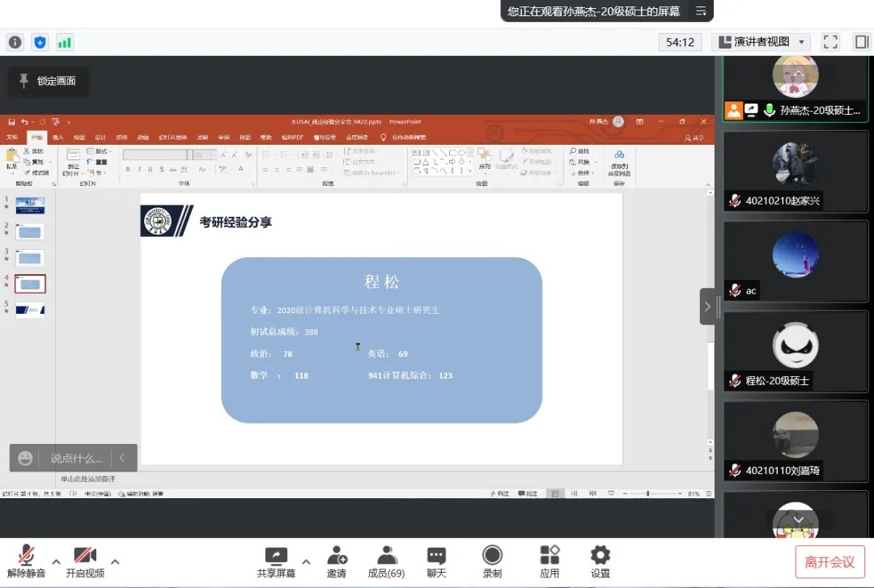The image size is (874, 588).
Task: Open screen viewing options menu
Action: click(701, 11)
